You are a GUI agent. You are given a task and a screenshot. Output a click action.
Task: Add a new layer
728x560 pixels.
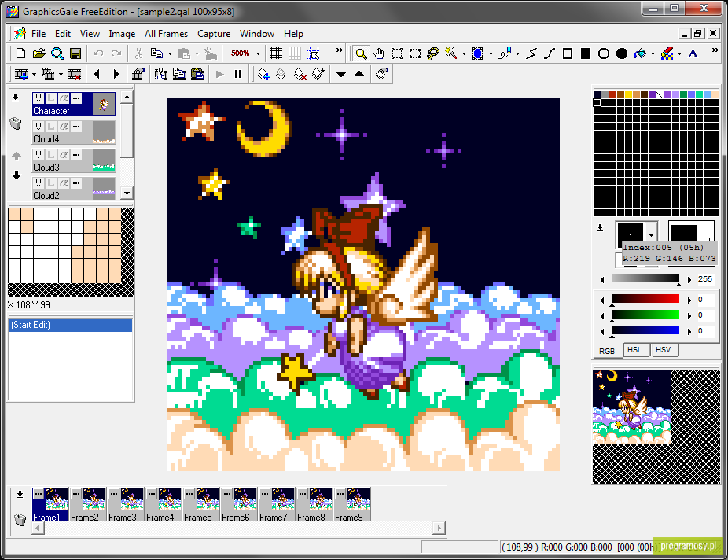pos(263,74)
